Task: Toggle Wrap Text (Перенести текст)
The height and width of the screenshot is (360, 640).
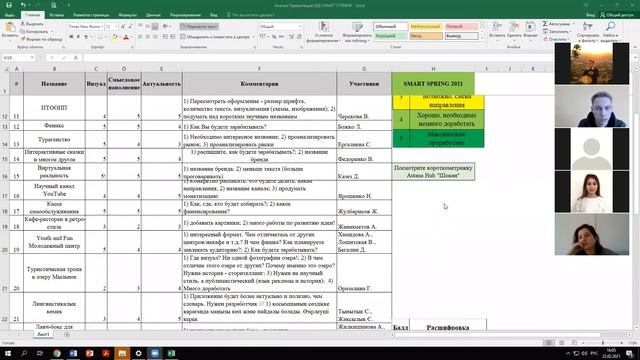Action: click(199, 27)
